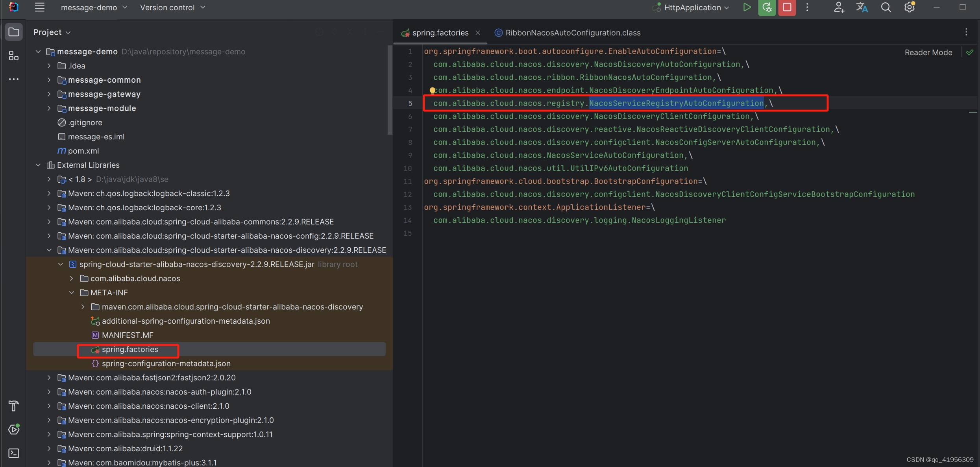Open the Project tool window folder icon

[x=14, y=32]
